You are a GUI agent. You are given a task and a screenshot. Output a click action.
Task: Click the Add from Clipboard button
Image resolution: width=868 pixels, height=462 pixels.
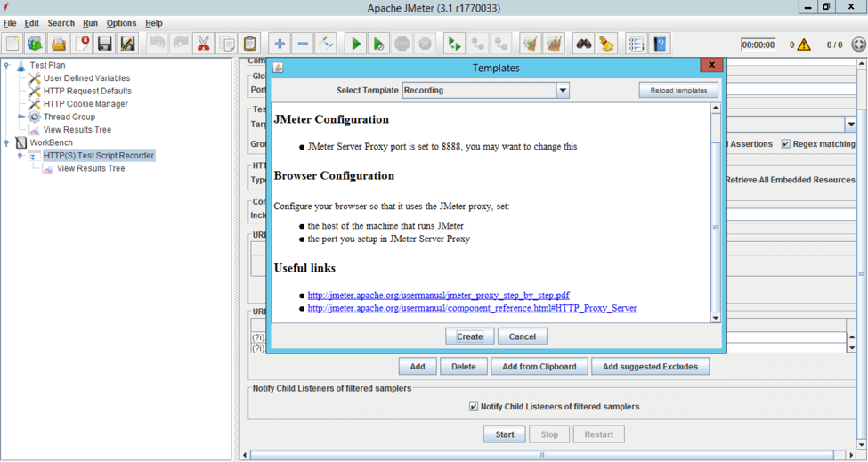tap(539, 366)
